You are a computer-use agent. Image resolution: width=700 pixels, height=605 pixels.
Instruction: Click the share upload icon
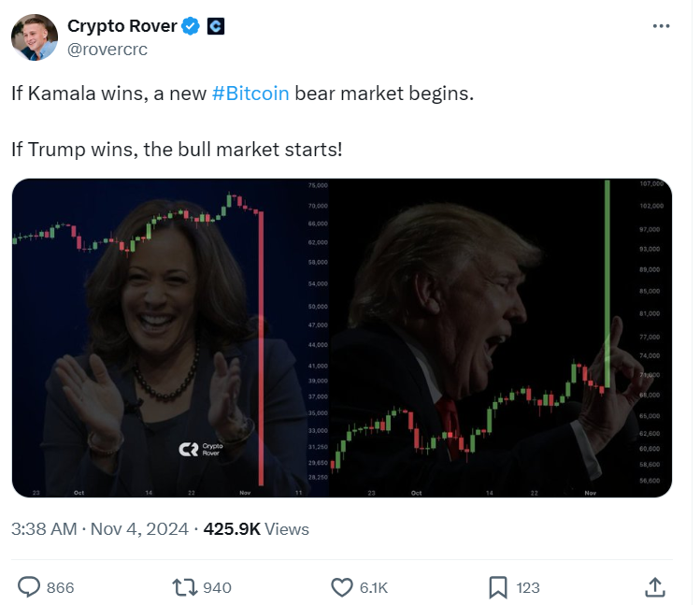(655, 587)
